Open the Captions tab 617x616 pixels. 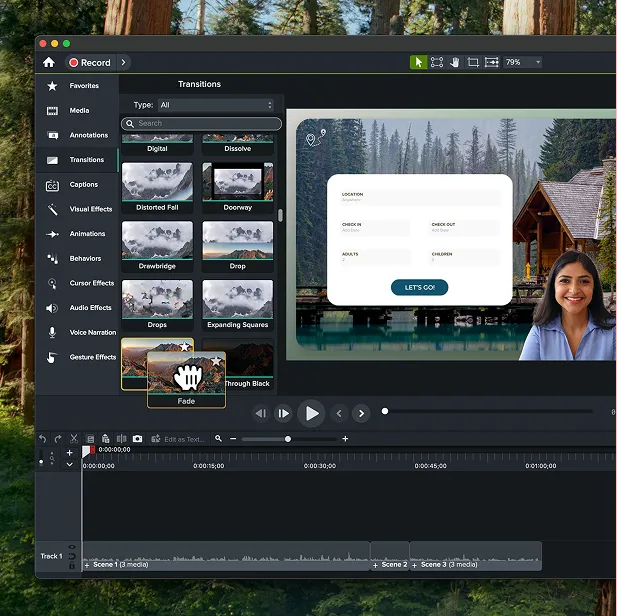click(x=77, y=185)
